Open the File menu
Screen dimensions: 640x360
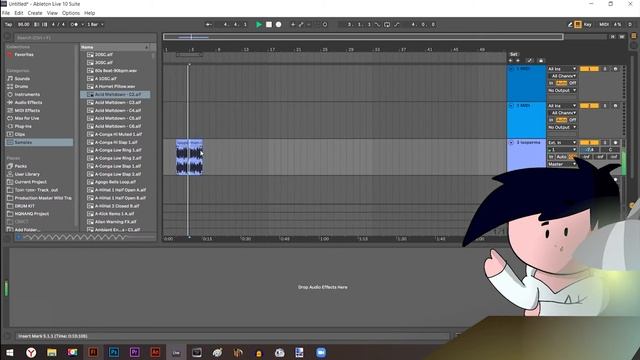6,13
